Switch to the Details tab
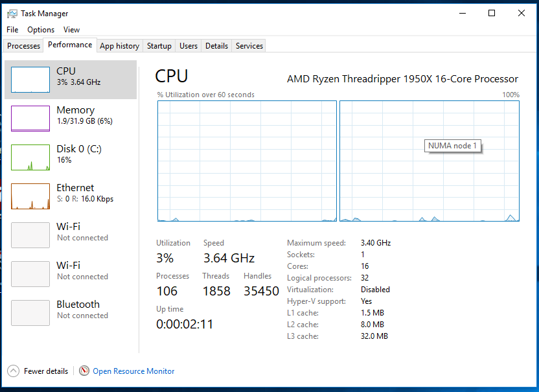 coord(216,46)
